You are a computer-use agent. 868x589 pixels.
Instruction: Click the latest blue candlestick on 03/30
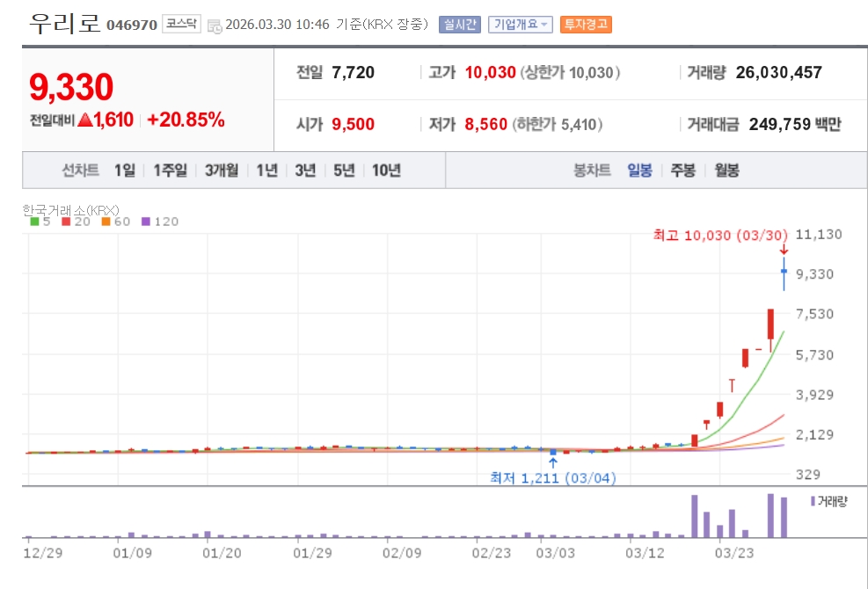[784, 273]
